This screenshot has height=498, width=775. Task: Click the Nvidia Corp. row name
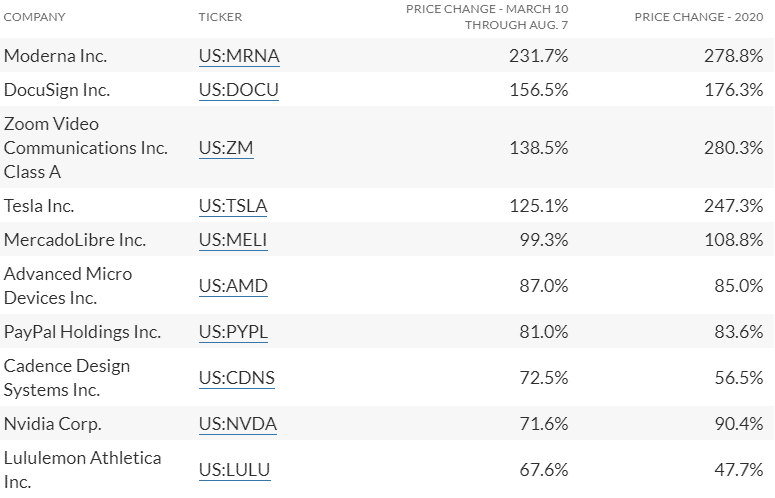(53, 424)
